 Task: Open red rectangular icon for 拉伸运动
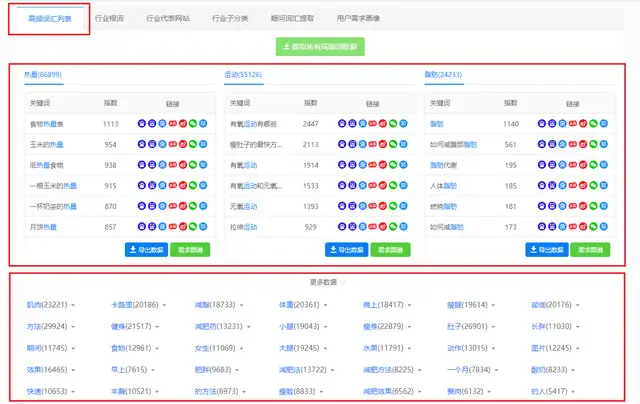click(373, 226)
